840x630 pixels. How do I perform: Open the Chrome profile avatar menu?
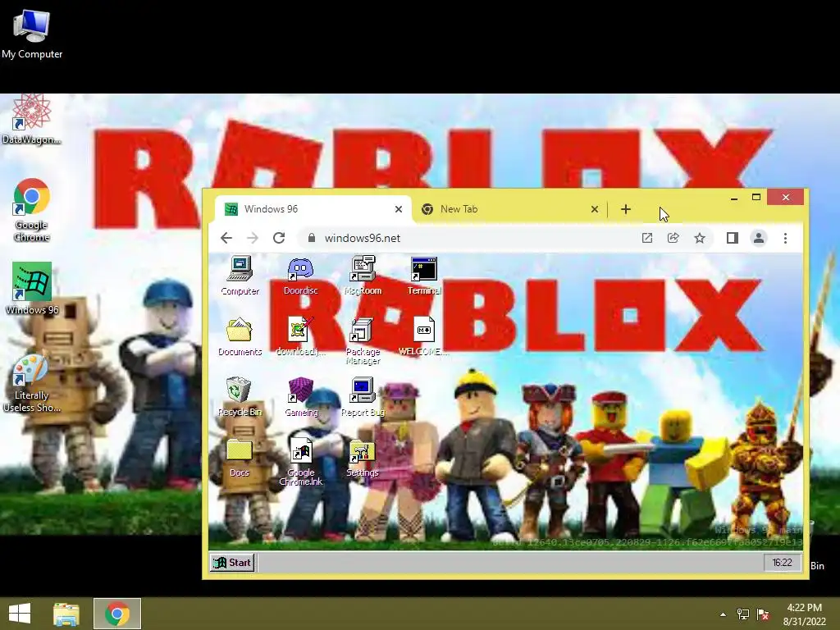(759, 238)
